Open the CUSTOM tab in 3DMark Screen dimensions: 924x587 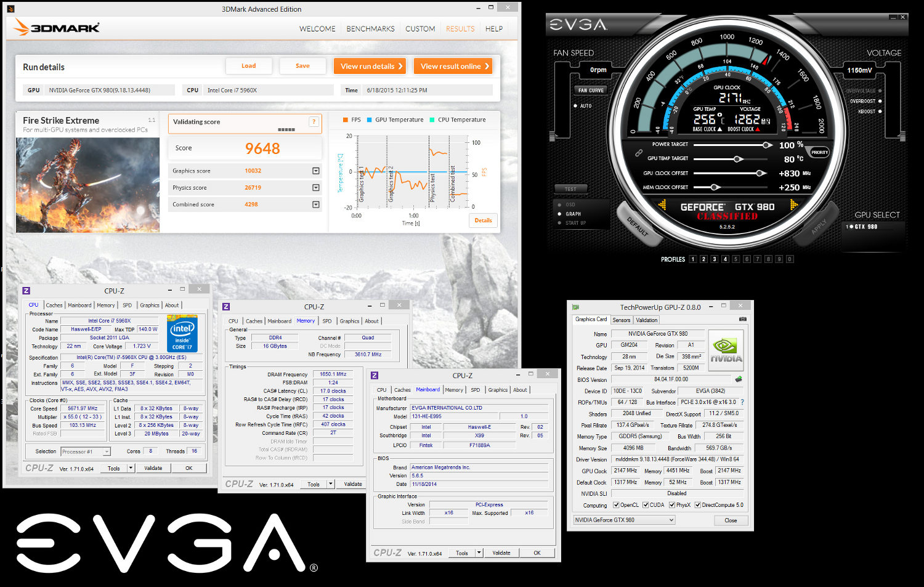point(420,29)
